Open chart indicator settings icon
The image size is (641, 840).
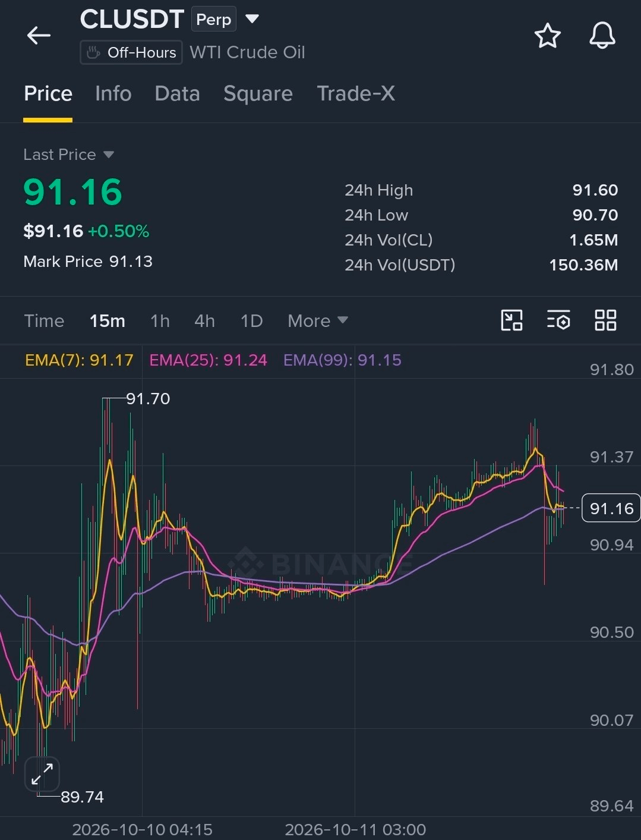click(x=558, y=320)
